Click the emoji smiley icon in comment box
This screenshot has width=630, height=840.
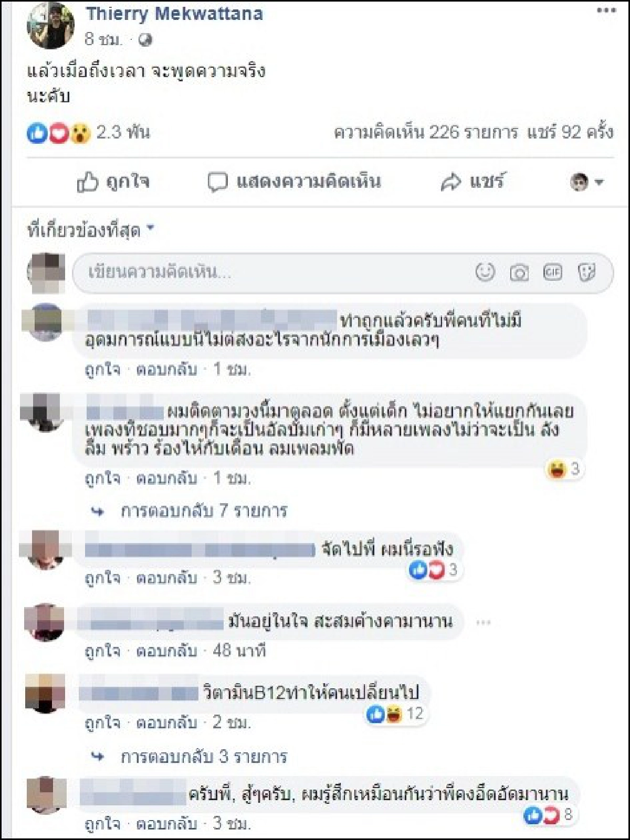(485, 272)
